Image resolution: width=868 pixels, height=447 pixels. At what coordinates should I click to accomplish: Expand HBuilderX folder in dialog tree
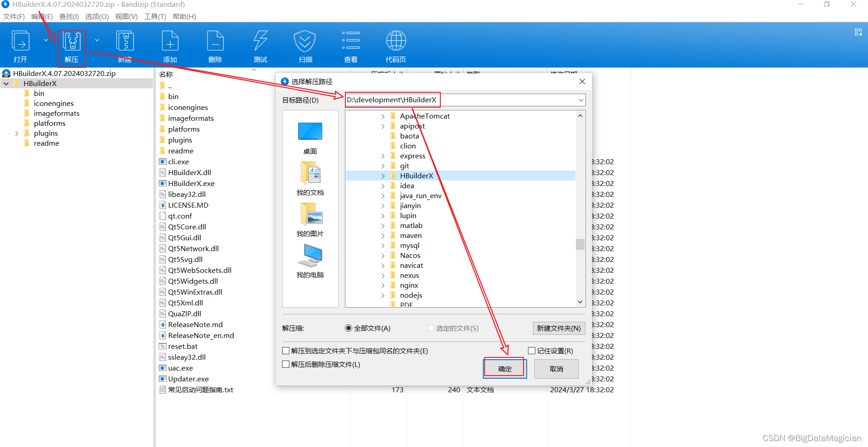pyautogui.click(x=383, y=176)
